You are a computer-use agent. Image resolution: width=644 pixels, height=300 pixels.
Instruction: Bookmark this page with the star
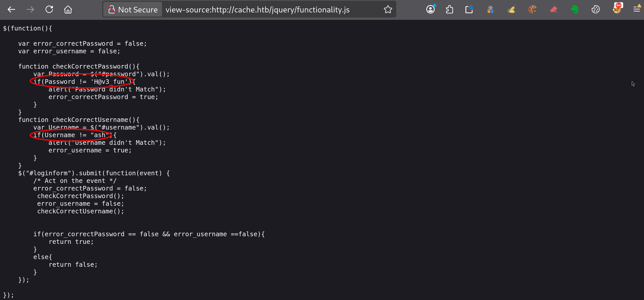(x=388, y=10)
